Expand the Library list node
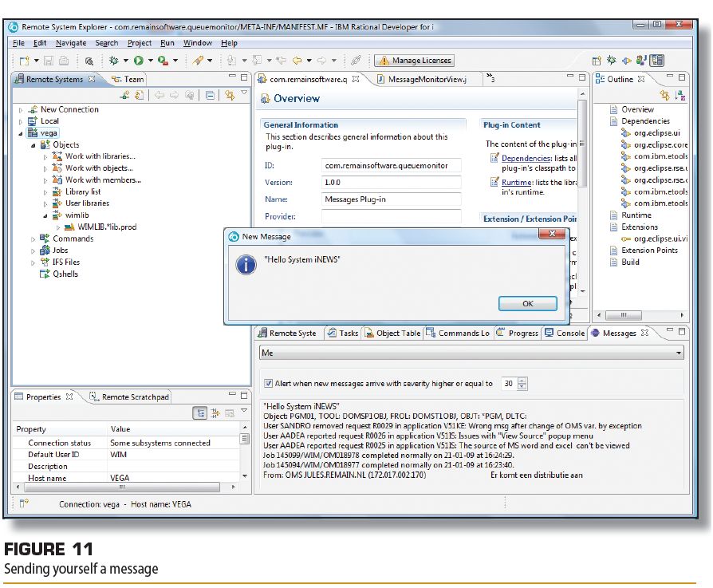 (x=45, y=192)
